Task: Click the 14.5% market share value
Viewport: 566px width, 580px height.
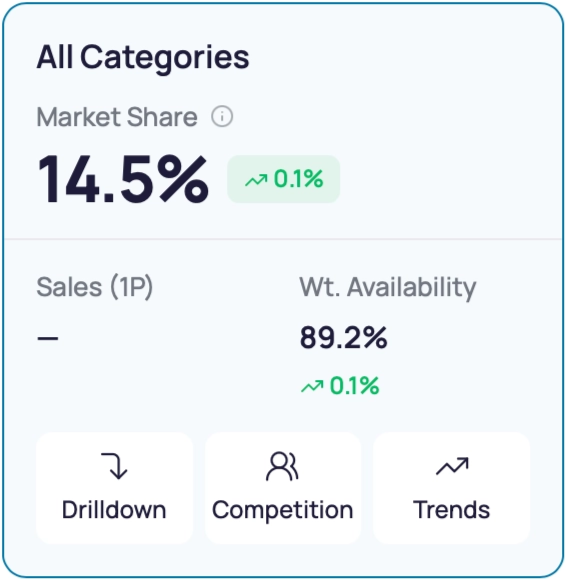Action: [122, 179]
